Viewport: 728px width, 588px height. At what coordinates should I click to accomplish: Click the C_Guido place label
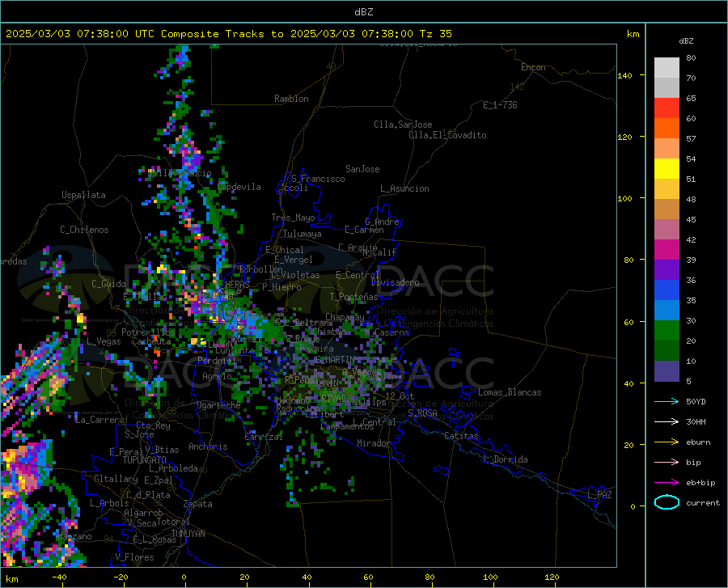108,284
